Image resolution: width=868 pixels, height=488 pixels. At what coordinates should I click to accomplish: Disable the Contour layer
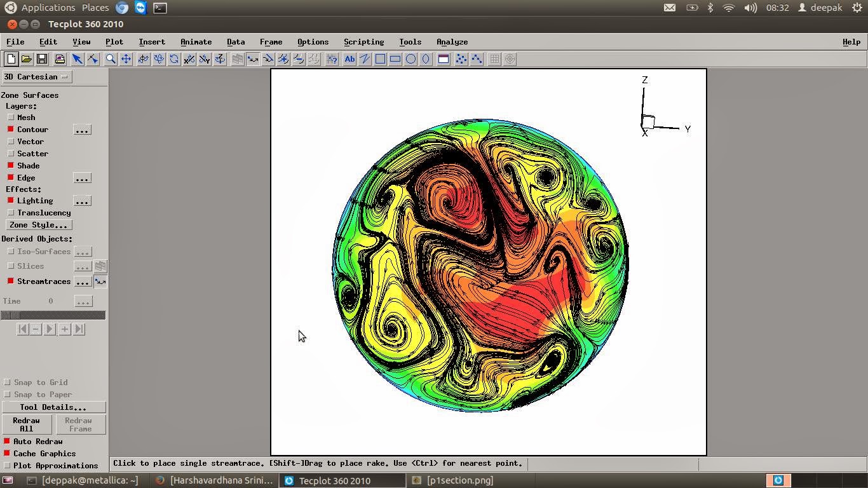[11, 130]
